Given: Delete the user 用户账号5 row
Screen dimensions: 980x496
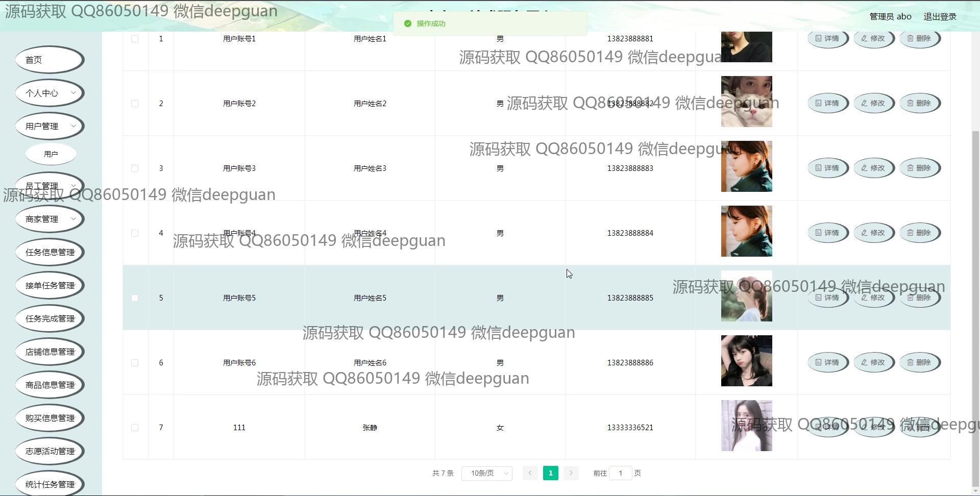Looking at the screenshot, I should pos(919,297).
